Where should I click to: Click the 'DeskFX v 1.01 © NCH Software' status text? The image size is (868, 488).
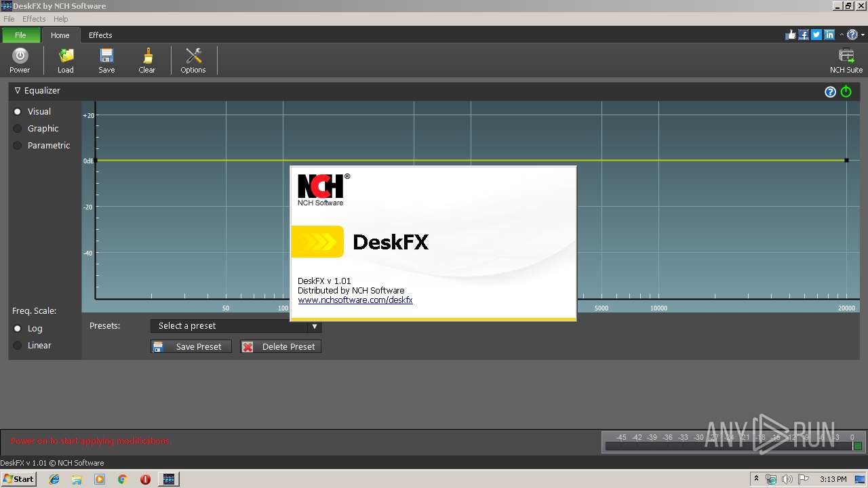click(x=52, y=463)
